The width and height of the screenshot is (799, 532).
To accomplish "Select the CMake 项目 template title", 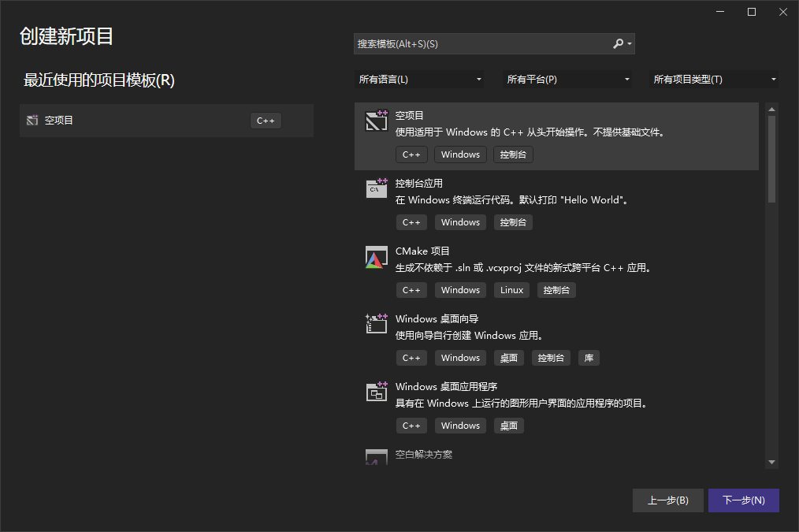I will pos(422,251).
